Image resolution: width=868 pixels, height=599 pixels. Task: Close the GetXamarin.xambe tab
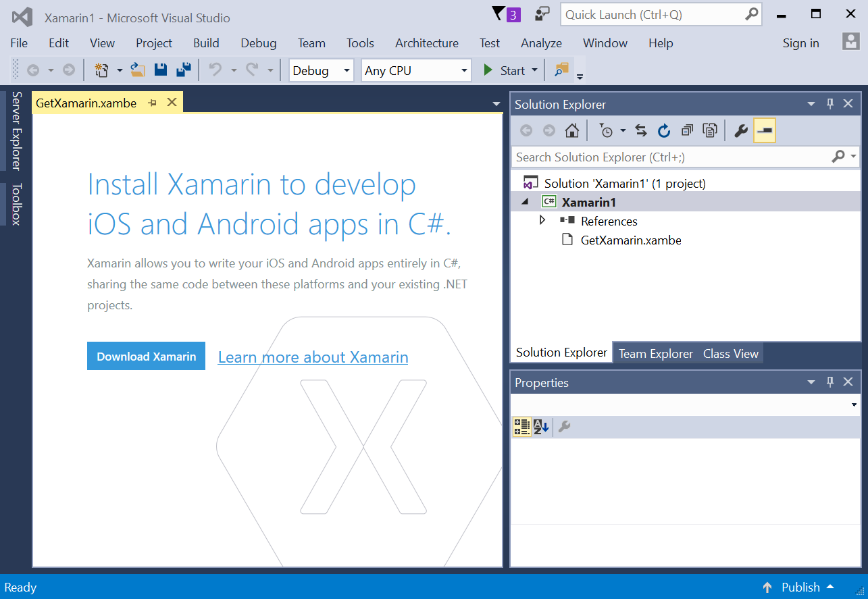click(x=172, y=102)
